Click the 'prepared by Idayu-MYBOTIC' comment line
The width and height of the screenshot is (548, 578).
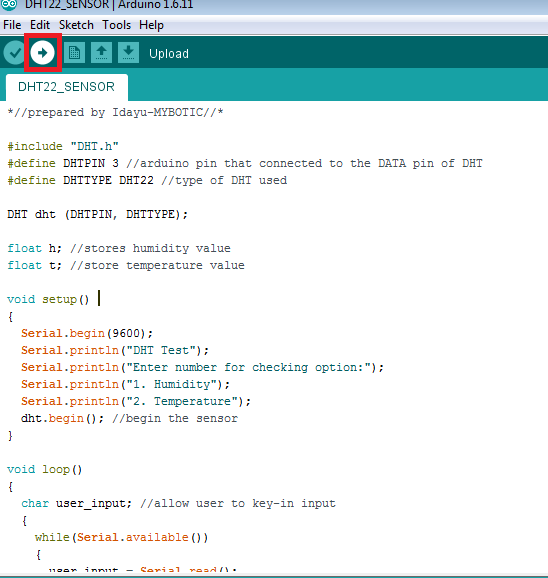pos(115,112)
